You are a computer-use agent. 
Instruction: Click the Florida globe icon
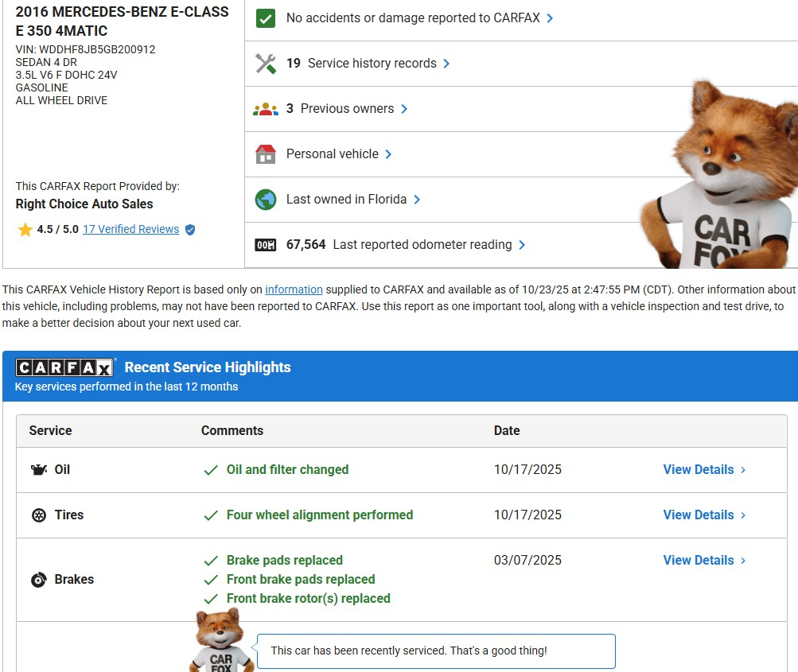click(266, 200)
